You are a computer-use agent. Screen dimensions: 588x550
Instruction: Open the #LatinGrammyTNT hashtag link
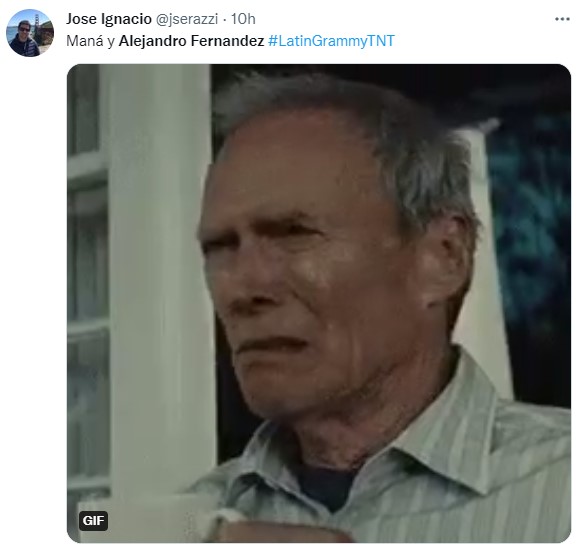coord(331,41)
